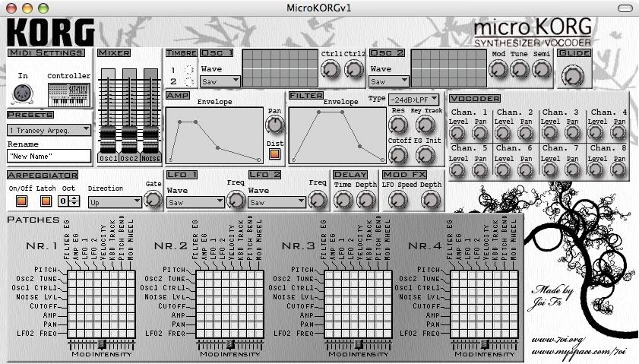639x364 pixels.
Task: Toggle Arpeggiator On/Off button
Action: click(x=21, y=201)
